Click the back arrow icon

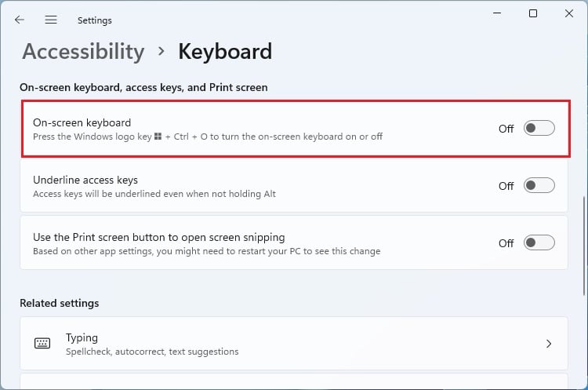(x=20, y=20)
